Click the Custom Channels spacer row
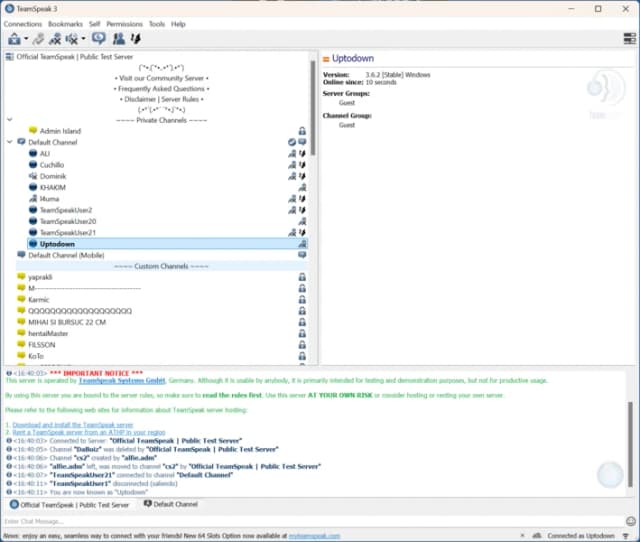This screenshot has width=640, height=542. [162, 266]
